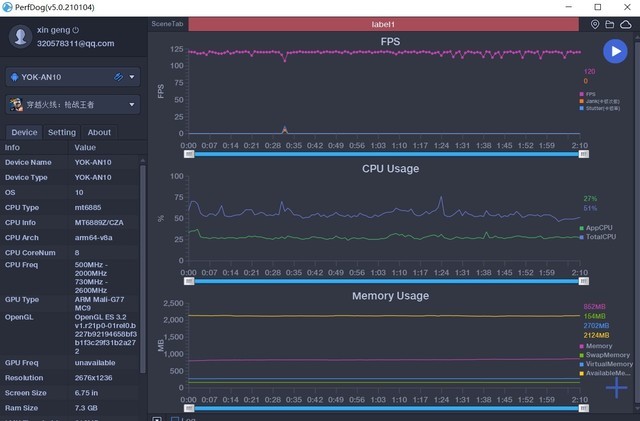
Task: Select the CPU CoreNum row label
Action: [x=30, y=253]
